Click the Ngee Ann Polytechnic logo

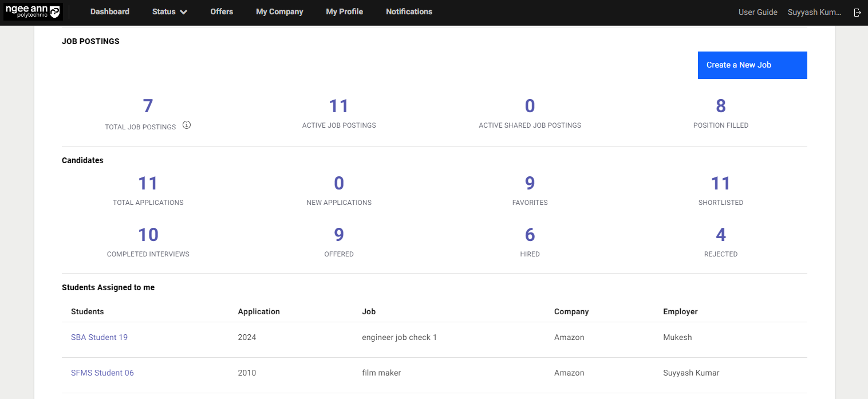click(32, 12)
